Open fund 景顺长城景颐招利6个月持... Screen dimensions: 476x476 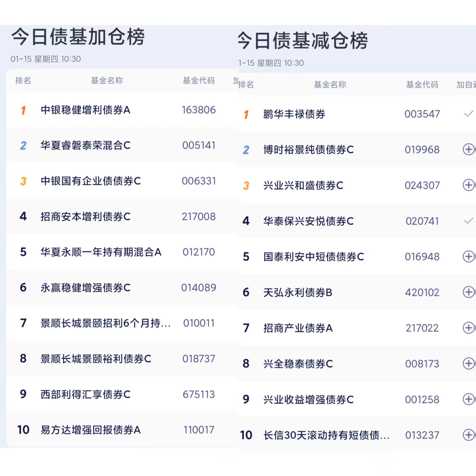pyautogui.click(x=106, y=323)
